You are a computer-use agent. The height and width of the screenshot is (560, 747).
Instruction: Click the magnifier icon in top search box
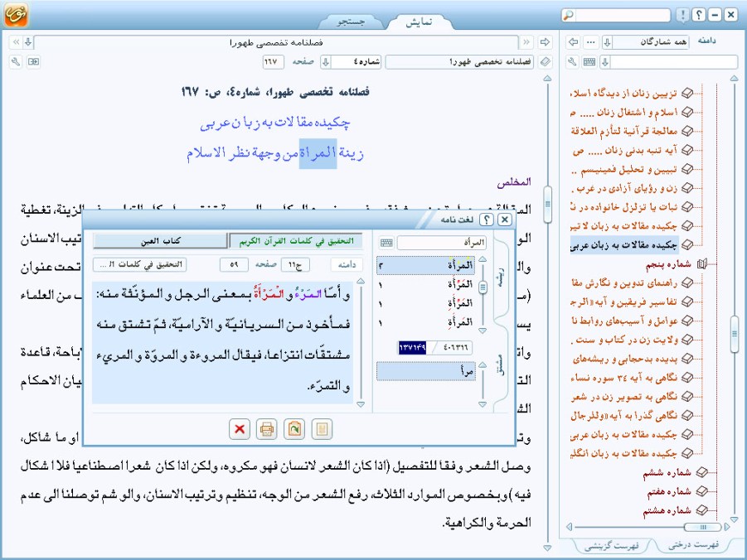pyautogui.click(x=569, y=15)
